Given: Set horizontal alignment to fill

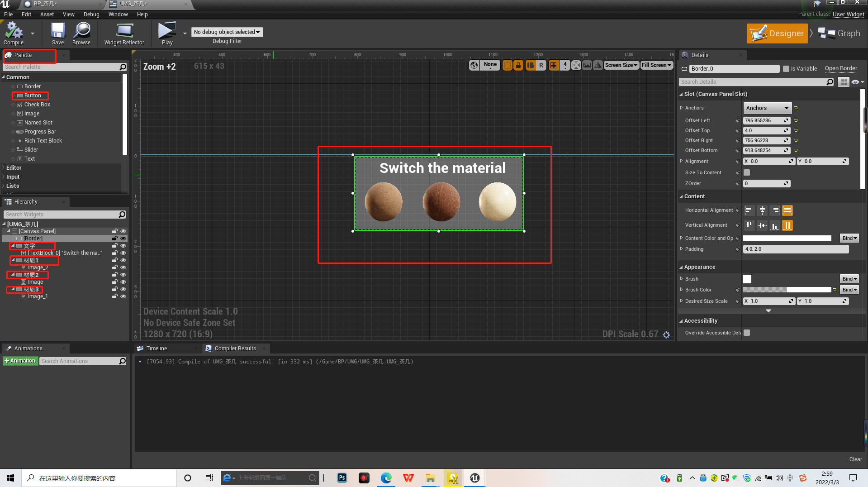Looking at the screenshot, I should pos(787,210).
